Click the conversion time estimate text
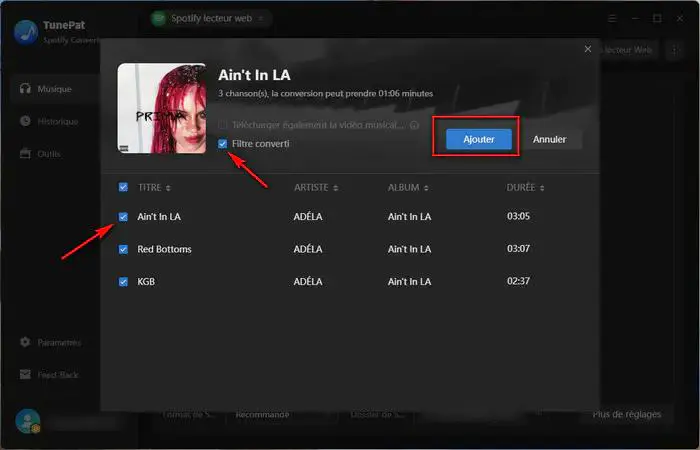Viewport: 700px width, 450px height. click(x=325, y=94)
